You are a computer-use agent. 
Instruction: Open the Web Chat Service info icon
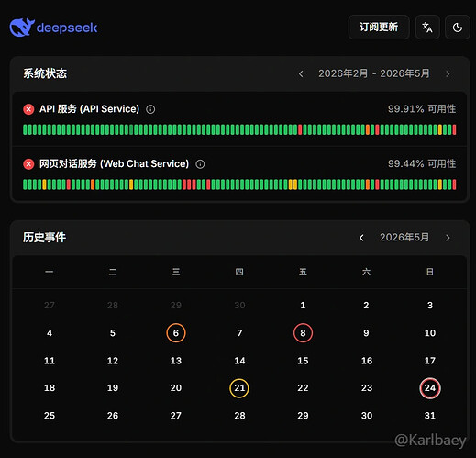[200, 164]
